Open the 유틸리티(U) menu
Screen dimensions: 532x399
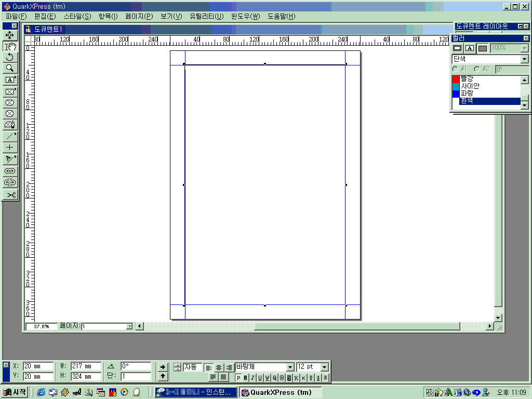coord(206,17)
